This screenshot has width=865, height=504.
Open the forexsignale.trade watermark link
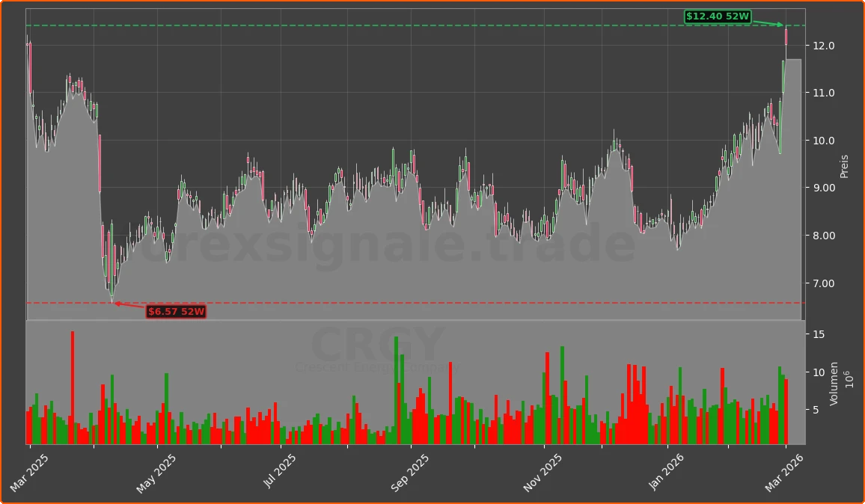tap(377, 245)
